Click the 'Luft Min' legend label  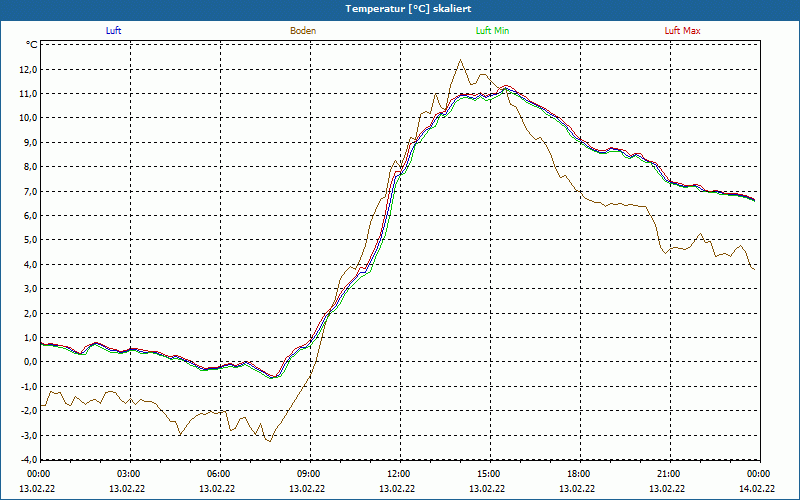pos(492,31)
